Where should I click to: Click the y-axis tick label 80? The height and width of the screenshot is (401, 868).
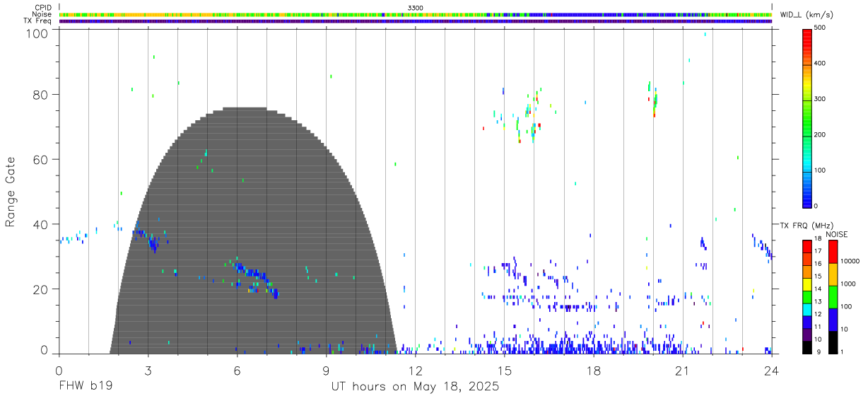pyautogui.click(x=41, y=95)
